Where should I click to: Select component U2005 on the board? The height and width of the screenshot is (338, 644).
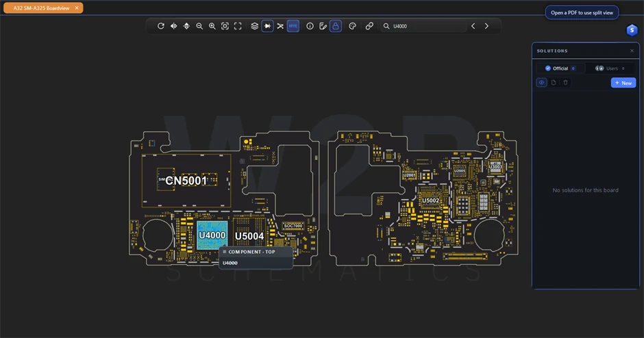click(460, 171)
